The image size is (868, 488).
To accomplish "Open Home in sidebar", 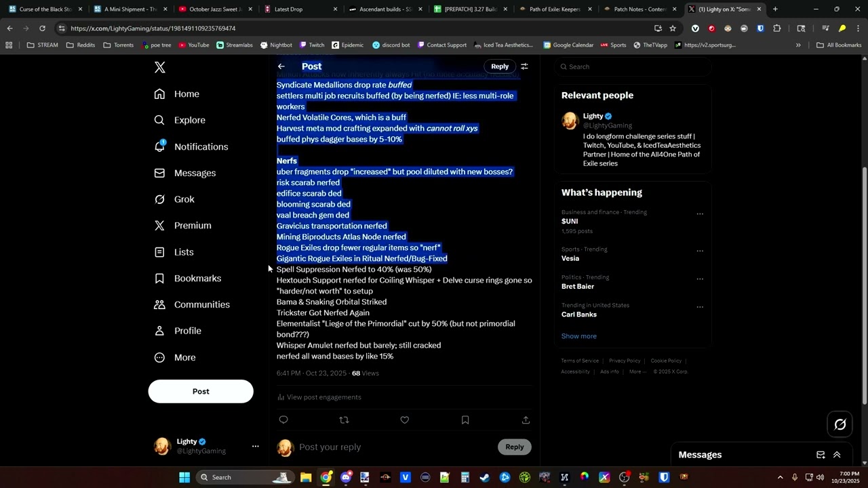I will coord(177,94).
